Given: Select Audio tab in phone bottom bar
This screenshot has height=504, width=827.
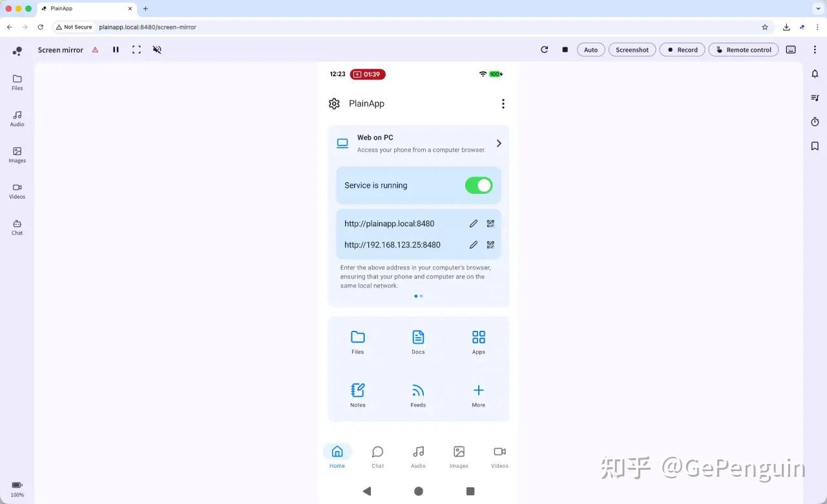Looking at the screenshot, I should coord(419,456).
